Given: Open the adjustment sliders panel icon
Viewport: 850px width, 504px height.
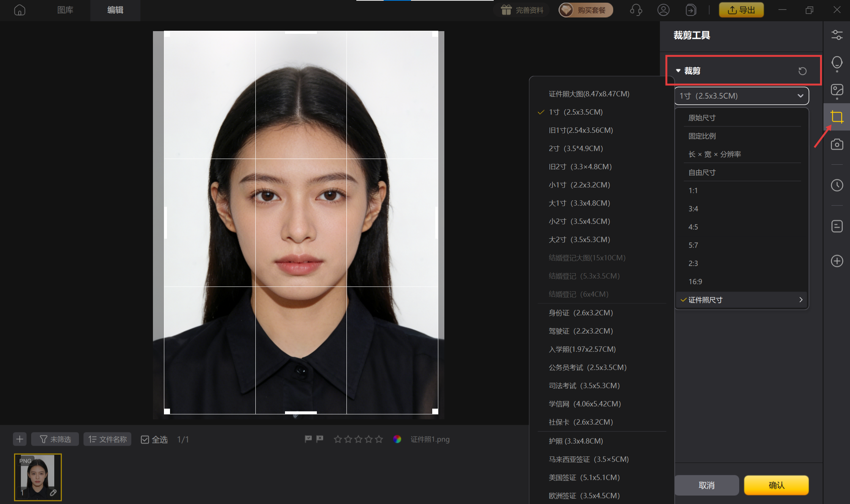Looking at the screenshot, I should (837, 35).
